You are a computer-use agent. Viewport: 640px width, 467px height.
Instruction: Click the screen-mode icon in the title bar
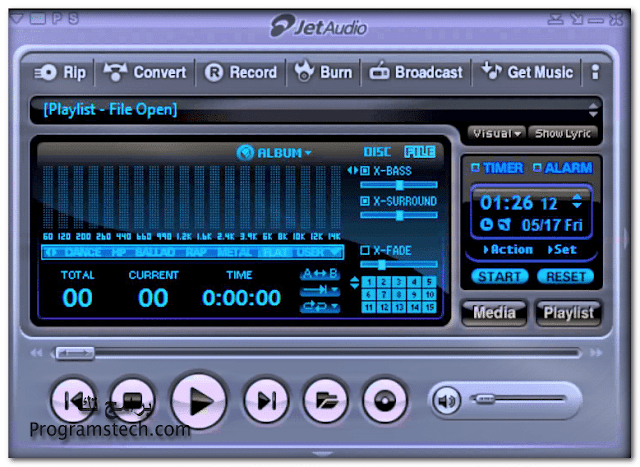(37, 18)
